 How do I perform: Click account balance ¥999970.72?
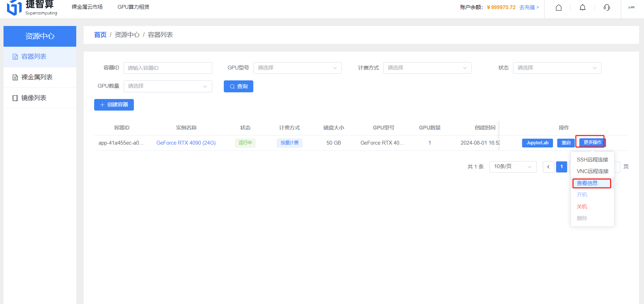coord(501,7)
